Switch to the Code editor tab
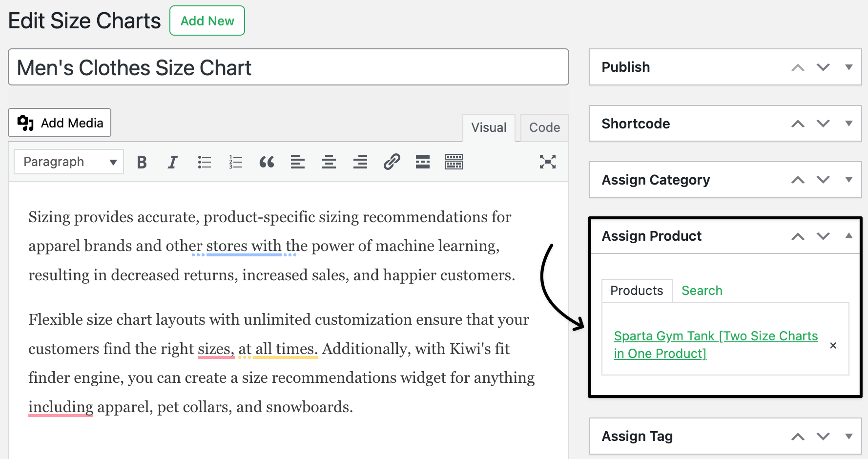This screenshot has height=459, width=868. (x=544, y=127)
